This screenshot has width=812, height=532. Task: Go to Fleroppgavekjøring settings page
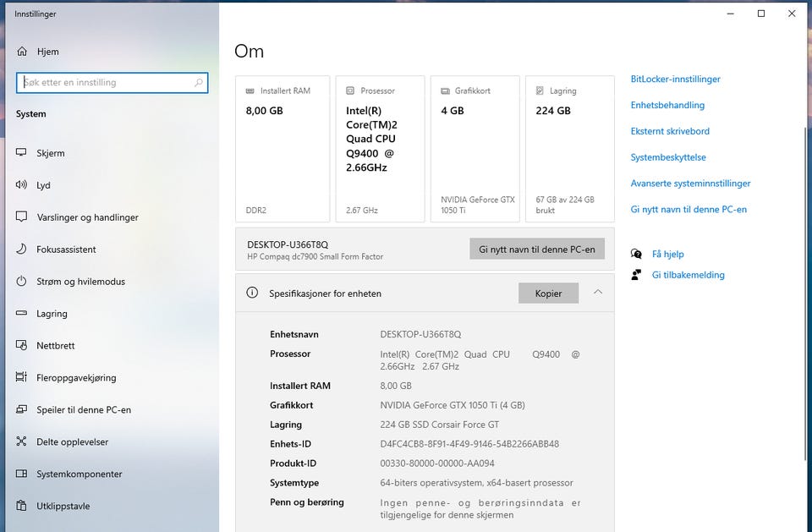[x=76, y=378]
